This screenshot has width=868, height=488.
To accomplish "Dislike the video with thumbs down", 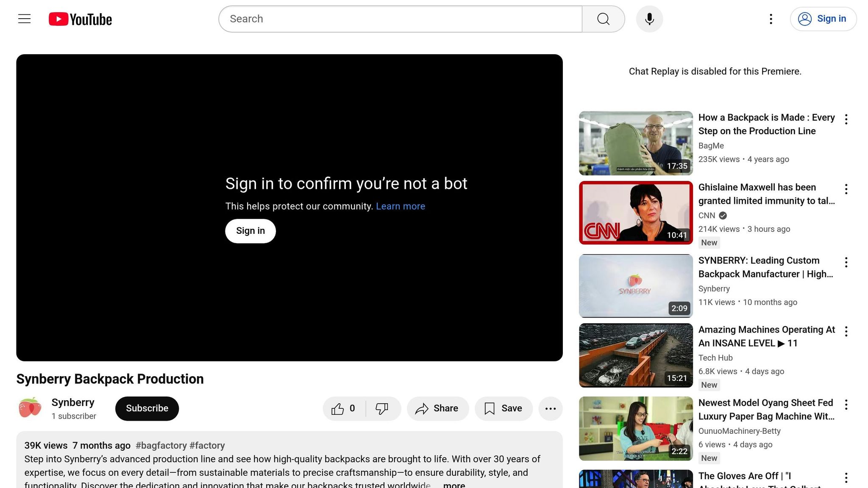I will (382, 408).
